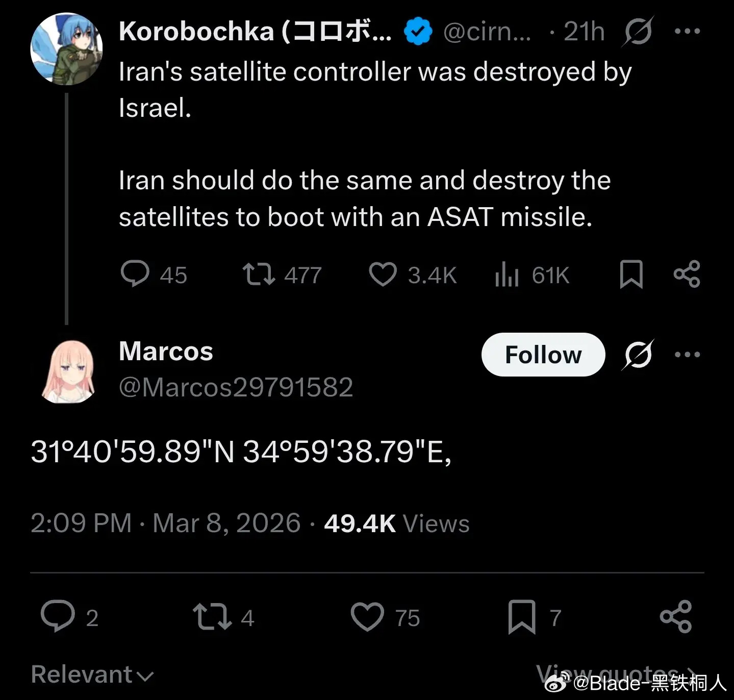Image resolution: width=734 pixels, height=700 pixels.
Task: Like Marcos's reply with 75 likes
Action: pyautogui.click(x=367, y=616)
